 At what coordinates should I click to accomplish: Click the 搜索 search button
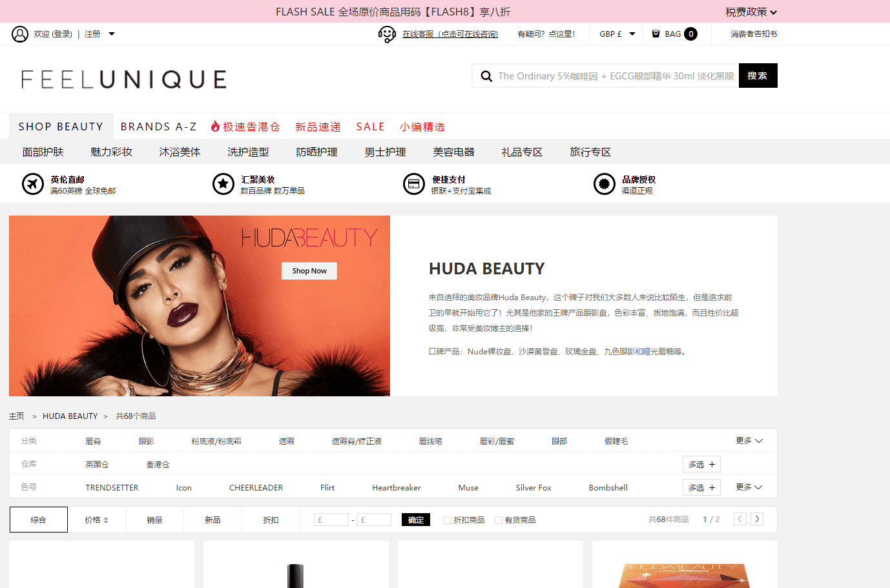coord(758,76)
